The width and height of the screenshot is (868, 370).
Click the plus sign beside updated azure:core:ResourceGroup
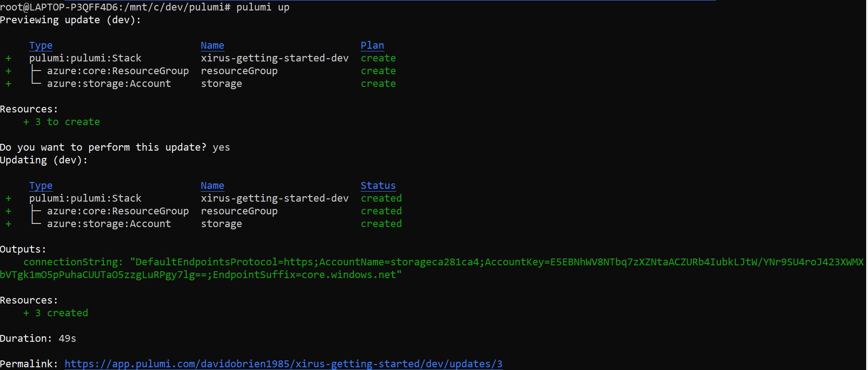pyautogui.click(x=8, y=211)
